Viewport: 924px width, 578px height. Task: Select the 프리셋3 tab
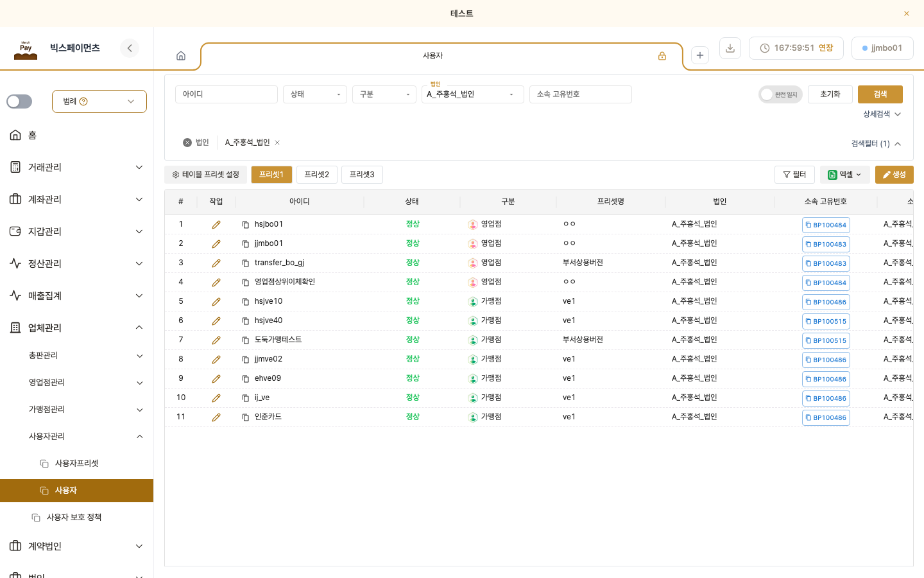362,175
